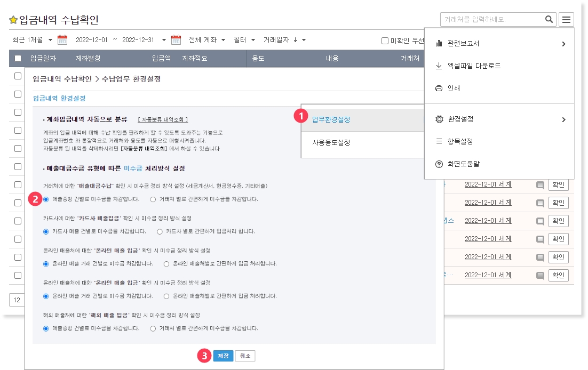
Task: Toggle the 미확인 우선 checkbox
Action: point(385,41)
